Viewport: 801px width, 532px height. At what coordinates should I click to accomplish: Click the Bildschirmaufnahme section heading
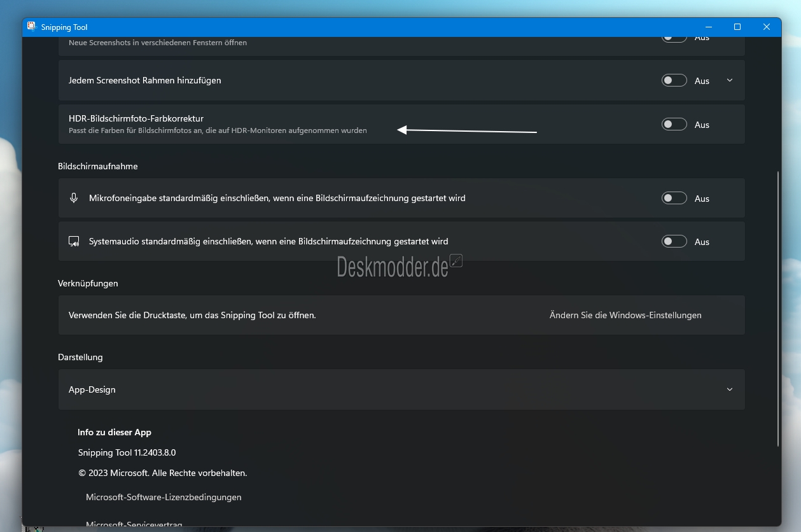point(98,166)
